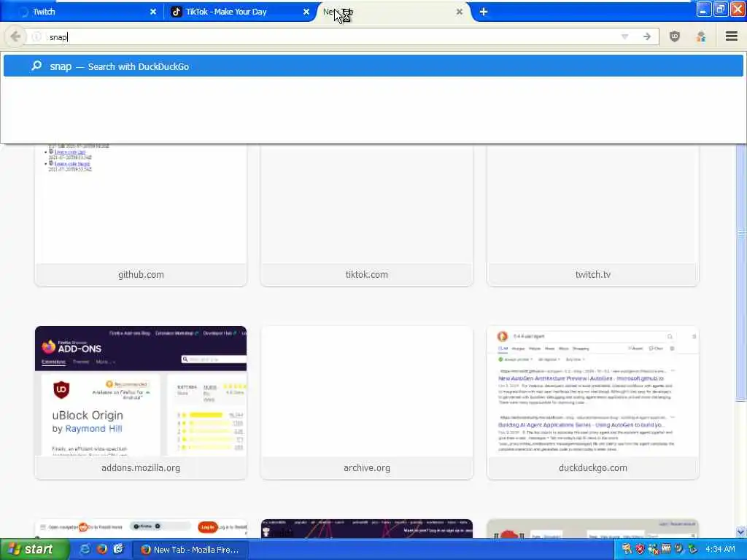Click the github.com tile label
The height and width of the screenshot is (560, 747).
[x=141, y=275]
